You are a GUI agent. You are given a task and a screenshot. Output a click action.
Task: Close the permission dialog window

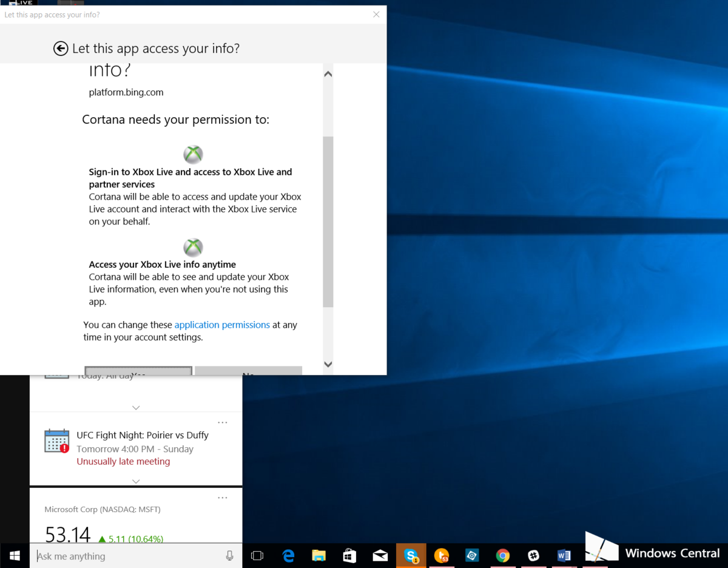pyautogui.click(x=376, y=15)
